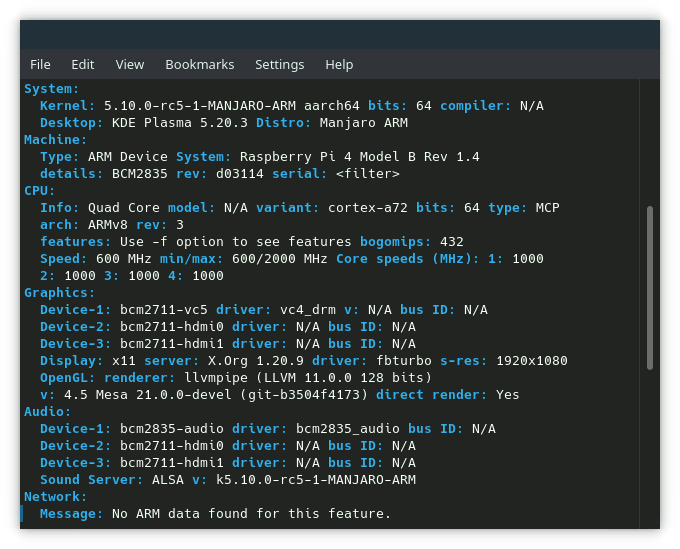The width and height of the screenshot is (680, 549).
Task: Open the Help menu
Action: point(339,64)
